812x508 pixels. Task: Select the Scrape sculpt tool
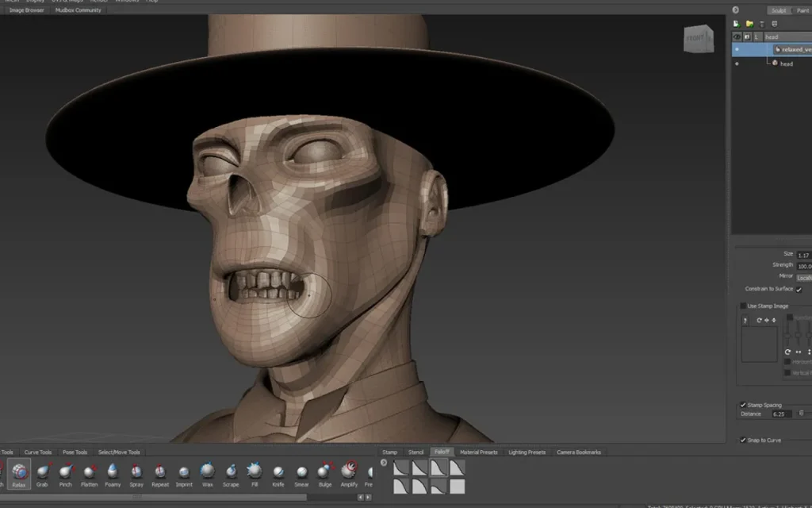[x=231, y=474]
